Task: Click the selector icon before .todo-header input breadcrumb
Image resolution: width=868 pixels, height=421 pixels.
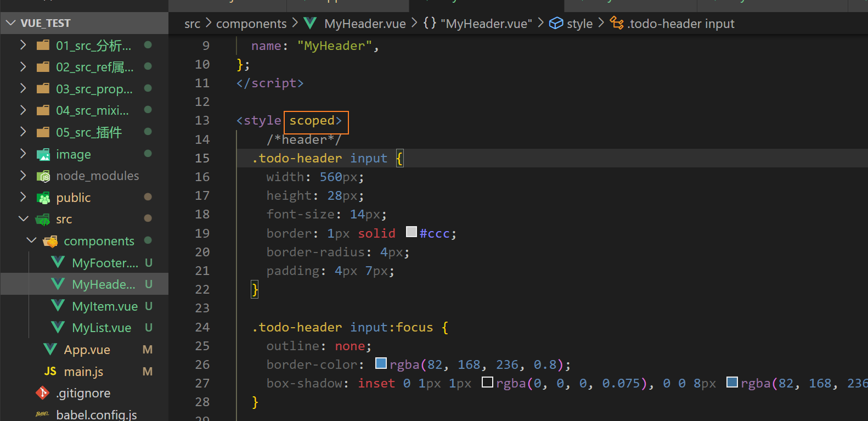Action: pyautogui.click(x=617, y=23)
